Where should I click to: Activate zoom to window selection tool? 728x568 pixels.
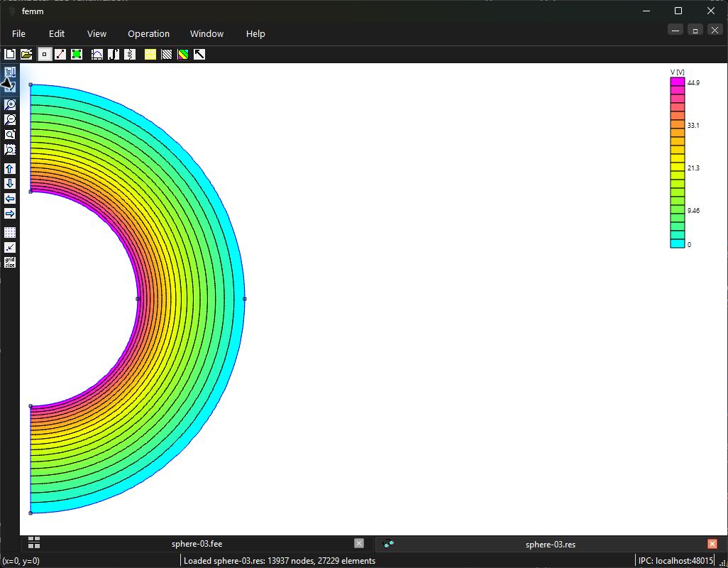click(x=10, y=149)
